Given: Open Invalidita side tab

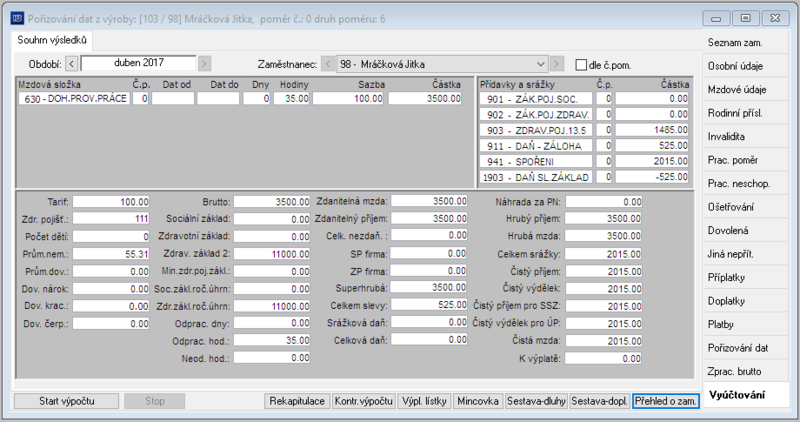Looking at the screenshot, I should (745, 137).
